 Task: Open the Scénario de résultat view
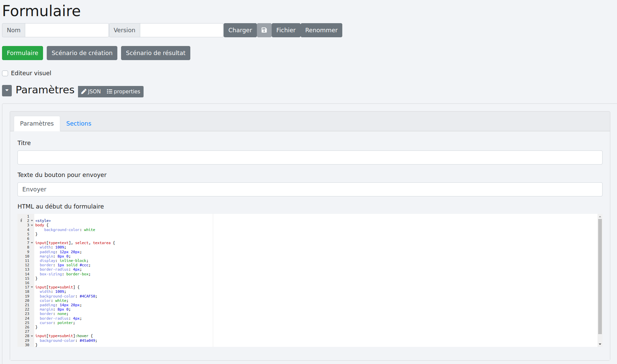pos(155,53)
